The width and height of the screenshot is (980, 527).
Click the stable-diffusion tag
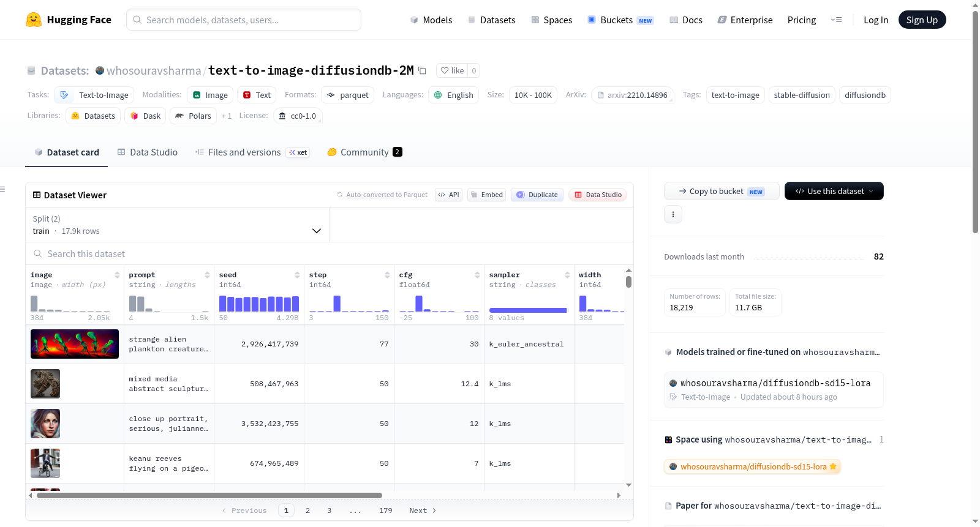coord(802,95)
